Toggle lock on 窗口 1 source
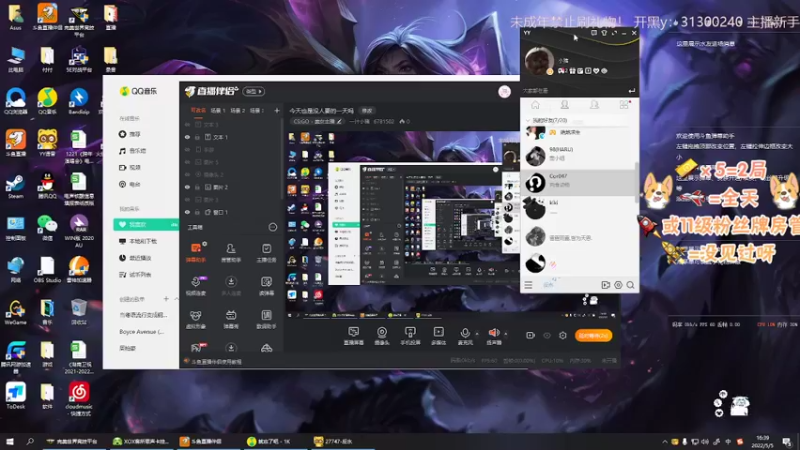 pyautogui.click(x=197, y=212)
